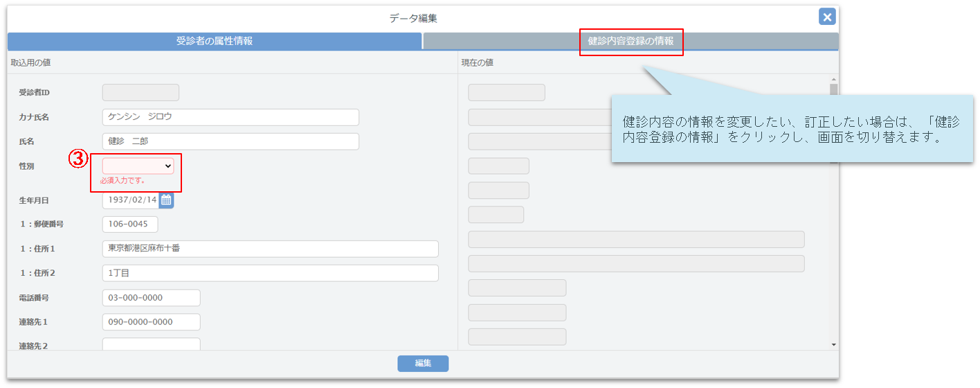Click the 現在の値 column header

478,63
